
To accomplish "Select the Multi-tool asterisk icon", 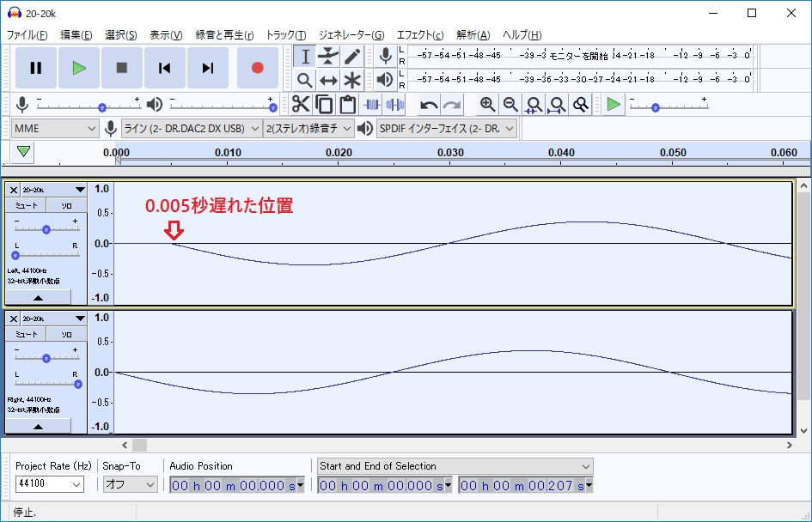I will point(352,81).
